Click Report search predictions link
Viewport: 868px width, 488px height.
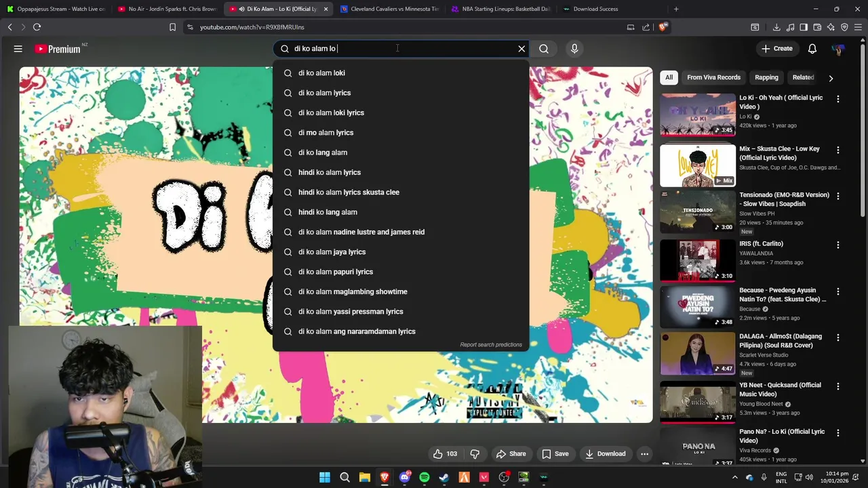(491, 344)
